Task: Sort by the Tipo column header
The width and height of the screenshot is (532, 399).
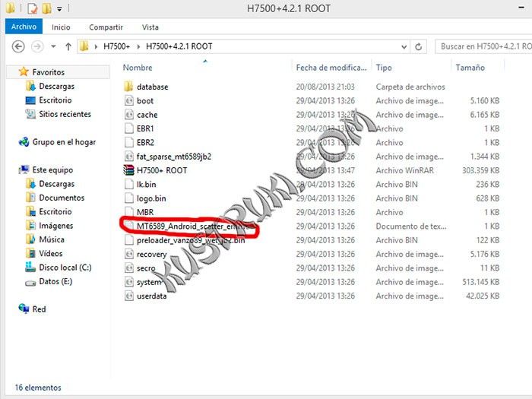Action: click(384, 68)
